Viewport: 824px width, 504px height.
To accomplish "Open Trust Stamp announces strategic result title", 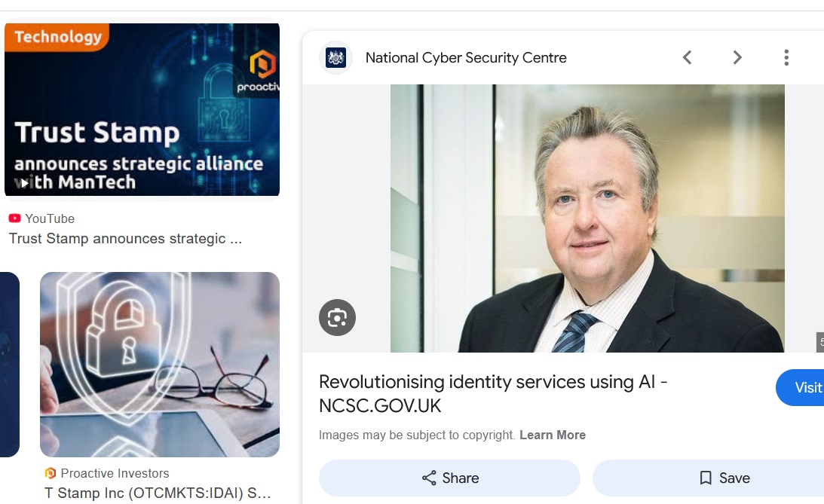I will (126, 239).
